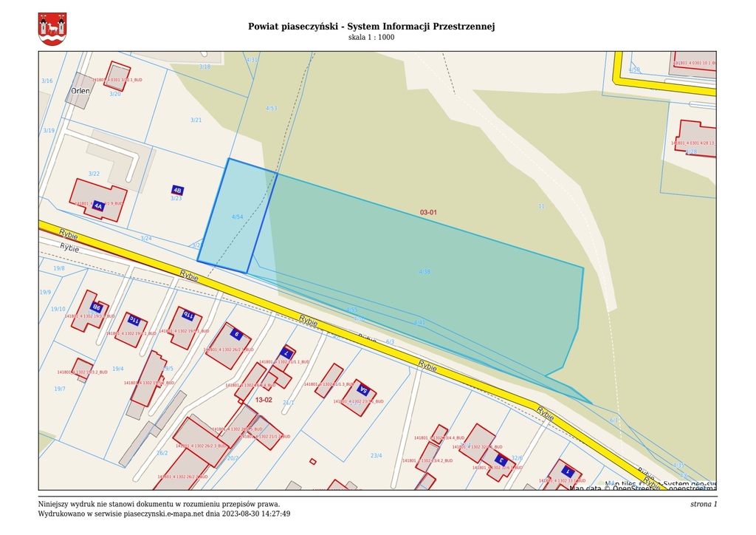Click the 11c building number marker

click(x=134, y=320)
